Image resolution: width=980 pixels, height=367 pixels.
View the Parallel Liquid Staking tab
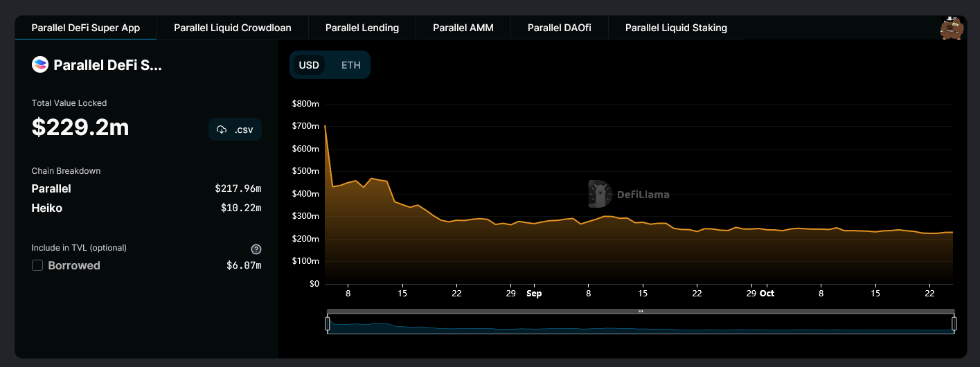[x=676, y=28]
